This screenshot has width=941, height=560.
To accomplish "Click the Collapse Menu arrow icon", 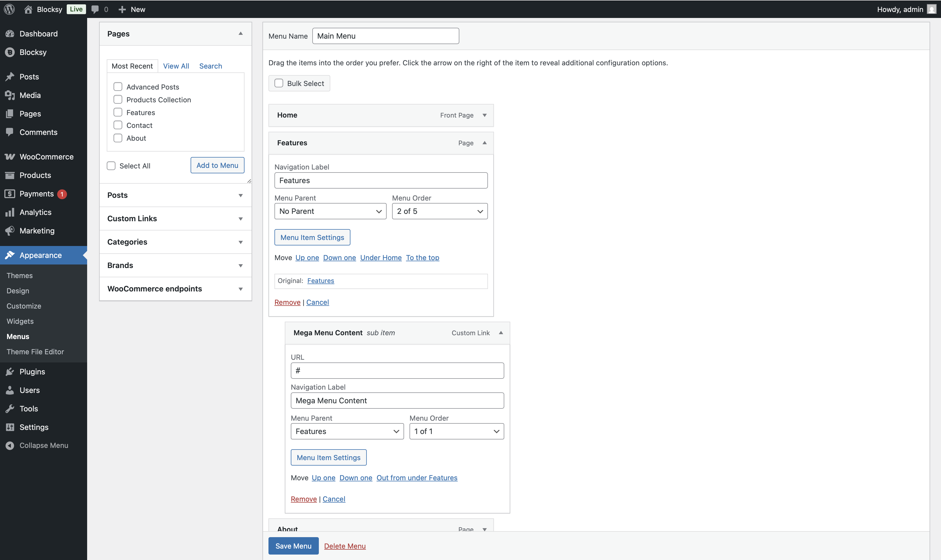I will tap(10, 446).
